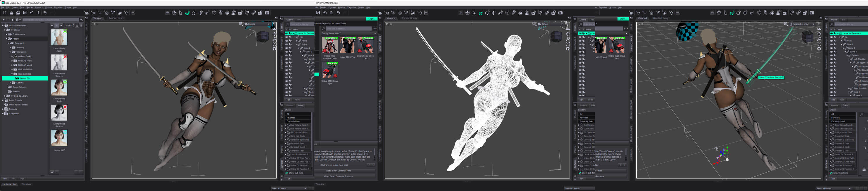Toggle visibility eye for Laura for Genesis node

287,33
